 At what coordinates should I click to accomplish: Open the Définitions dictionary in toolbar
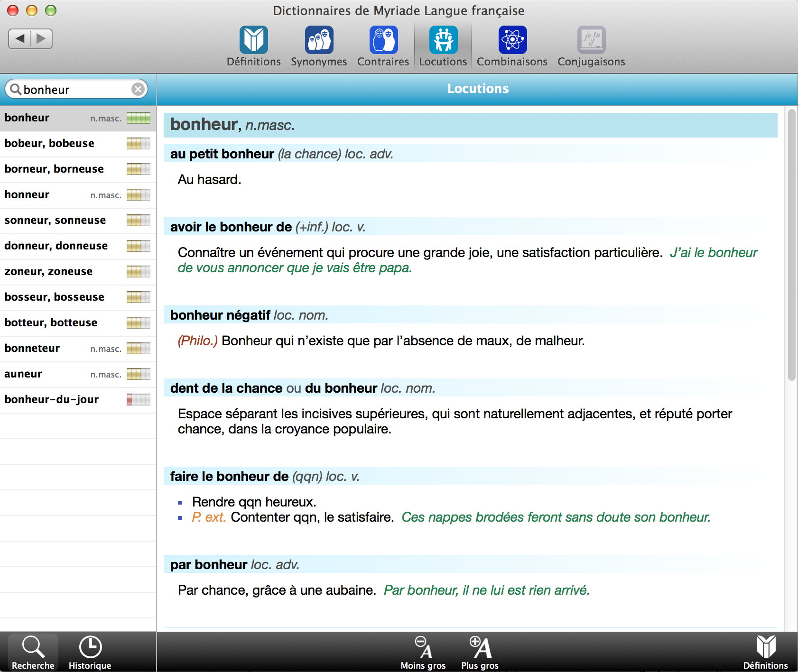pyautogui.click(x=254, y=46)
